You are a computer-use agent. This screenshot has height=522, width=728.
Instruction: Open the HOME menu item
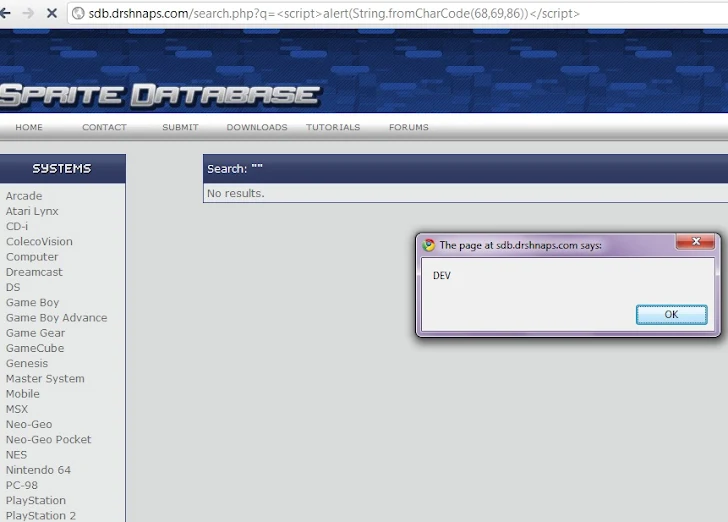[29, 127]
